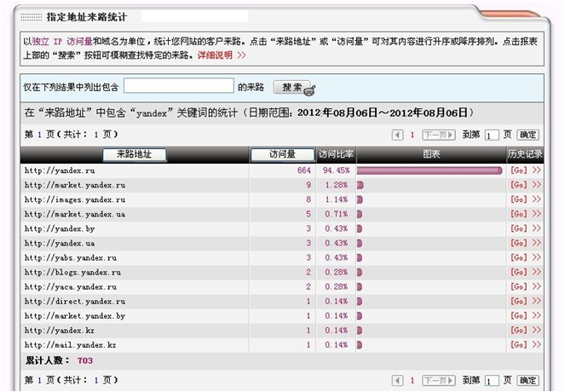
Task: Sort by 来路地址 column header button
Action: (x=135, y=154)
